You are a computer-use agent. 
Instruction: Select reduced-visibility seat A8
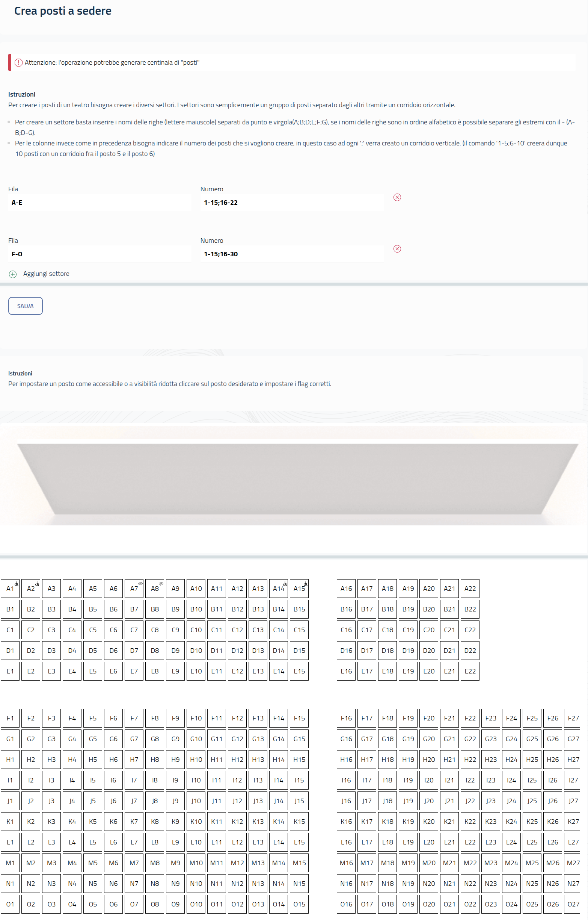coord(155,589)
